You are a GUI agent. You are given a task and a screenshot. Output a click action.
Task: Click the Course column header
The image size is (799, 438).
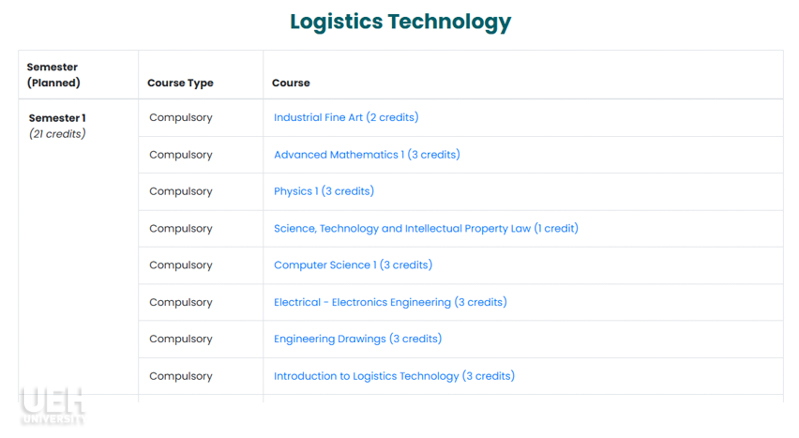(x=291, y=83)
